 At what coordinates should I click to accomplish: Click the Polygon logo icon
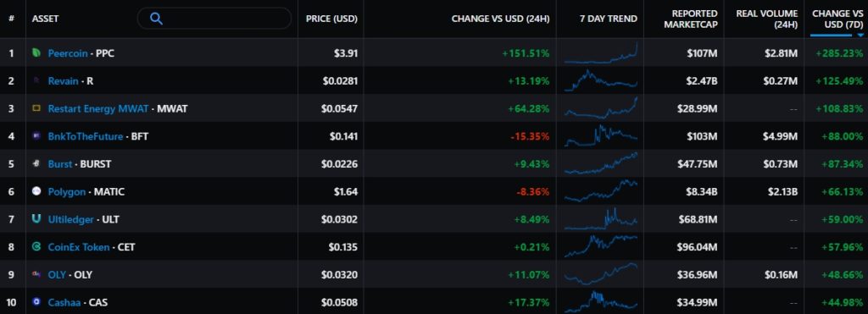[x=36, y=191]
